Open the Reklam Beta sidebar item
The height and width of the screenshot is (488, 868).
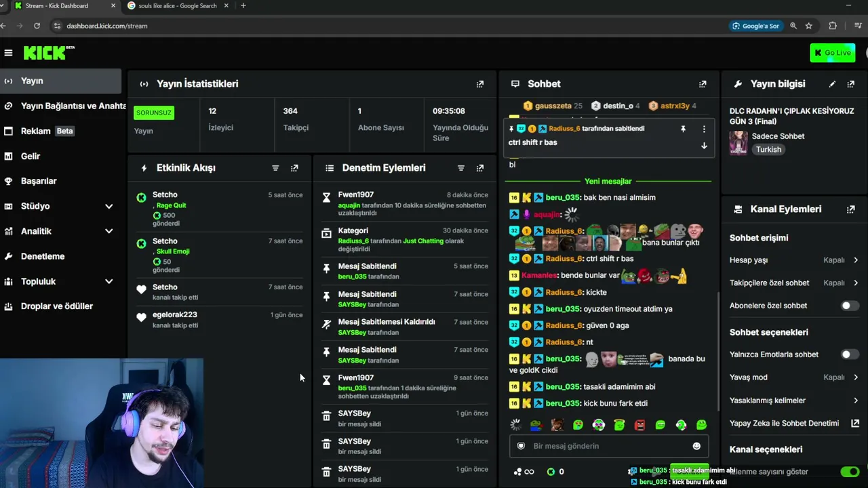click(x=60, y=131)
